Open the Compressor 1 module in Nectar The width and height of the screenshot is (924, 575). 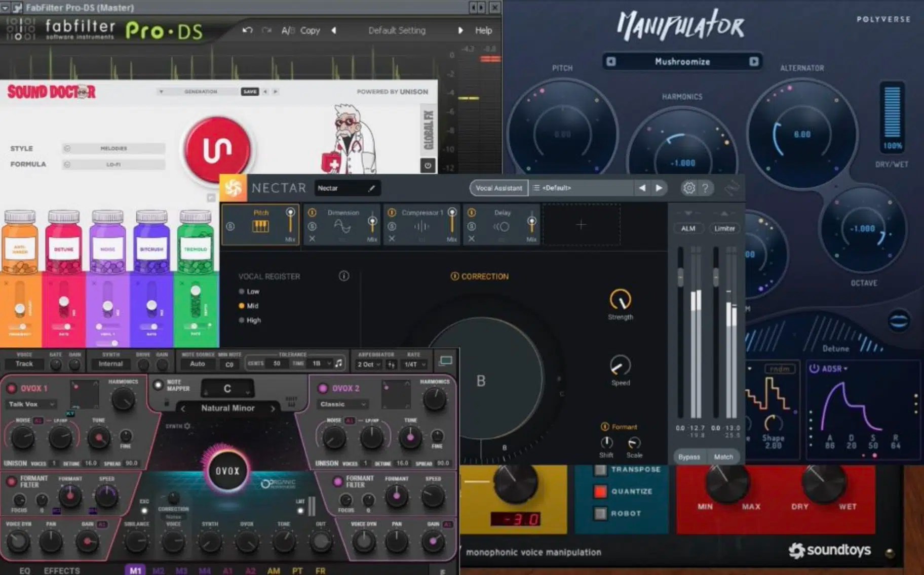421,225
